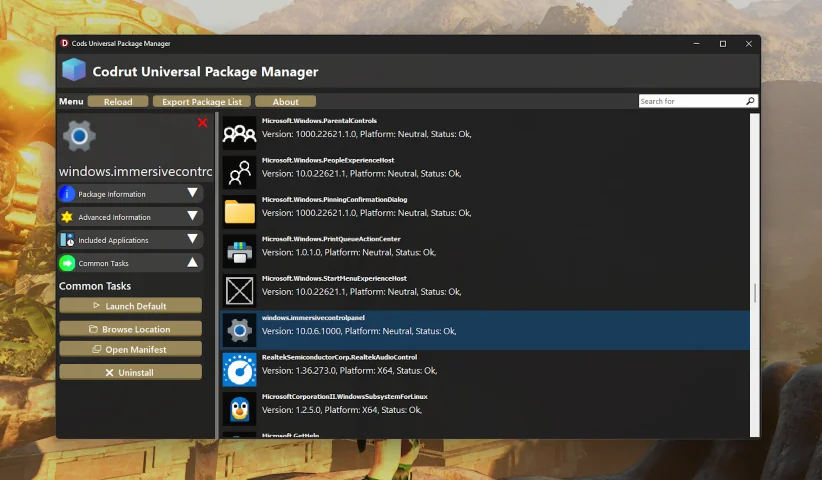Minimize the Package Manager window
Viewport: 822px width, 480px height.
[696, 43]
